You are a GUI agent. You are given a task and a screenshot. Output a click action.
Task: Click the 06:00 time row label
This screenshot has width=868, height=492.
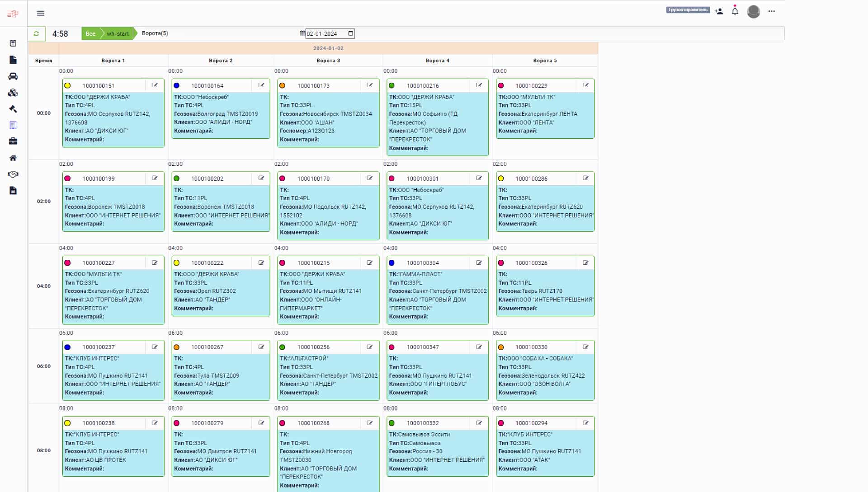coord(44,366)
